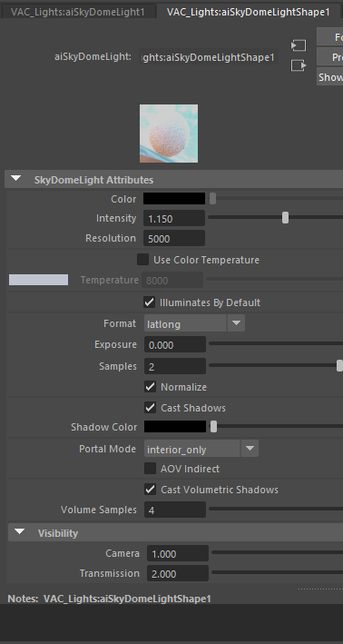Viewport: 343px width, 644px height.
Task: Select the VAC_Lights:aiSkyDomeLightShape1 tab
Action: [249, 12]
